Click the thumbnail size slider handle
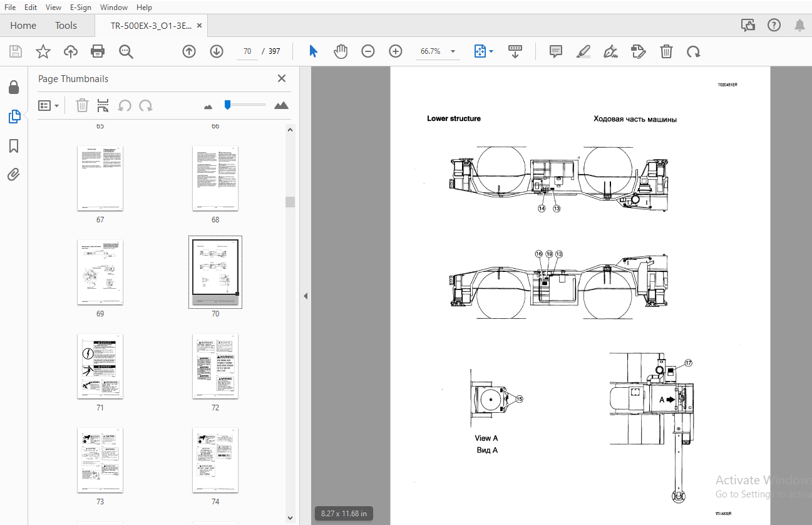Screen dimensions: 812x525 coord(228,105)
